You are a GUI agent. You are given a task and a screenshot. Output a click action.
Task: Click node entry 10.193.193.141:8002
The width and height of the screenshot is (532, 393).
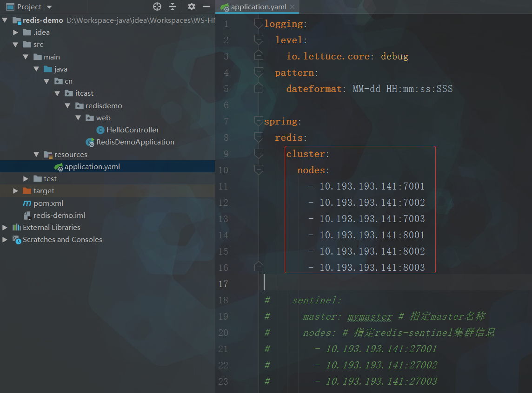(372, 251)
